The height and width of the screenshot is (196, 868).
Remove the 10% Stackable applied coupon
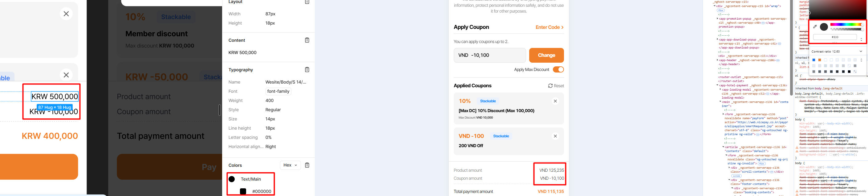click(x=555, y=101)
